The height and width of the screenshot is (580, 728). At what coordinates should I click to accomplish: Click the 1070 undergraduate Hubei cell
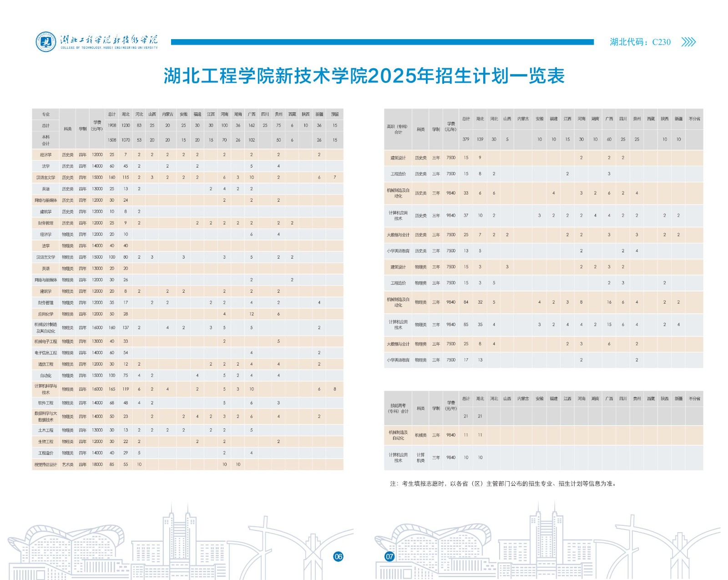(x=126, y=140)
